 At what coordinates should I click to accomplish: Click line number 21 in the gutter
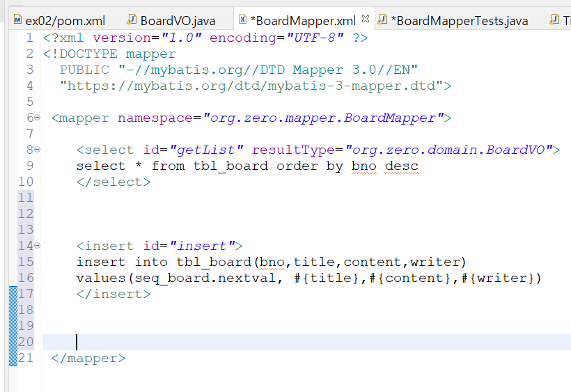click(x=26, y=358)
